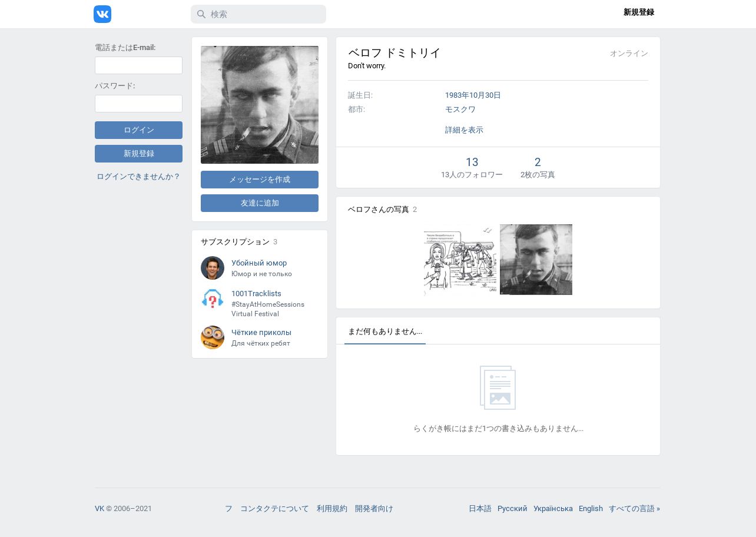Open 利用規約 footer link
The width and height of the screenshot is (756, 537).
click(332, 509)
